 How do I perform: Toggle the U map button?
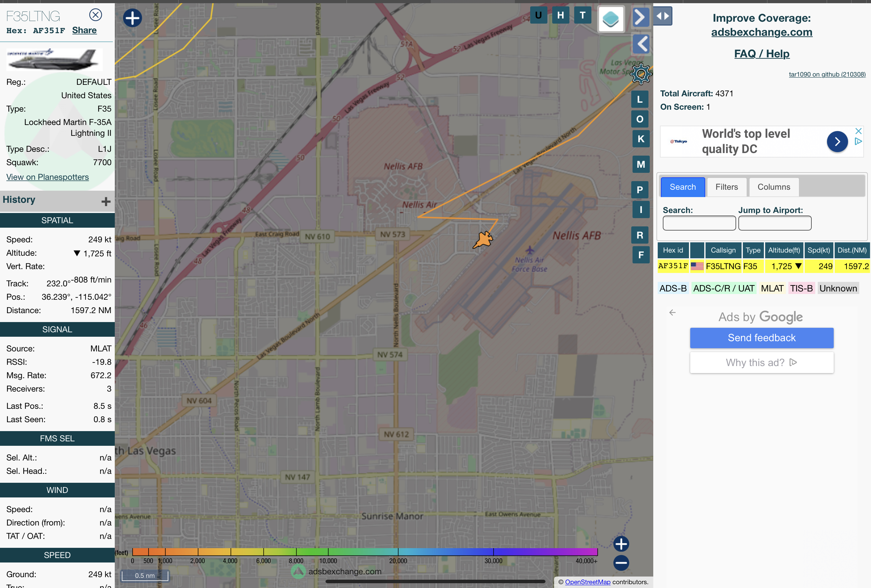pyautogui.click(x=538, y=15)
